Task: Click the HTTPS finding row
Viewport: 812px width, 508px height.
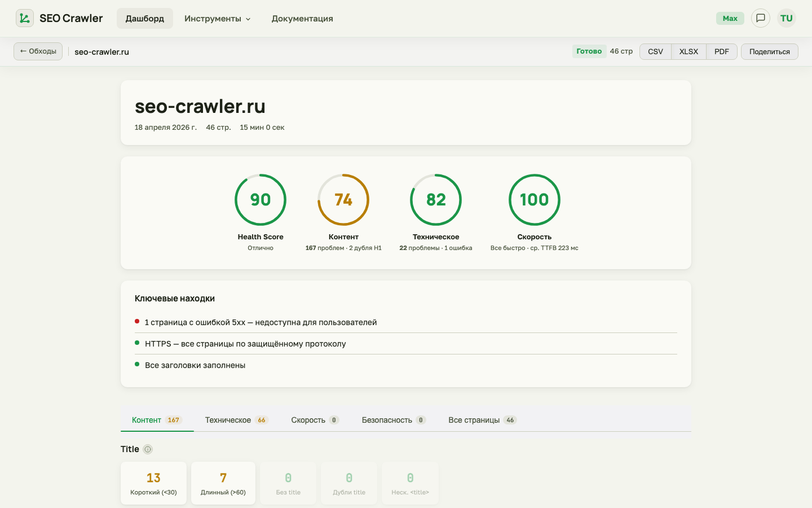Action: pyautogui.click(x=406, y=344)
